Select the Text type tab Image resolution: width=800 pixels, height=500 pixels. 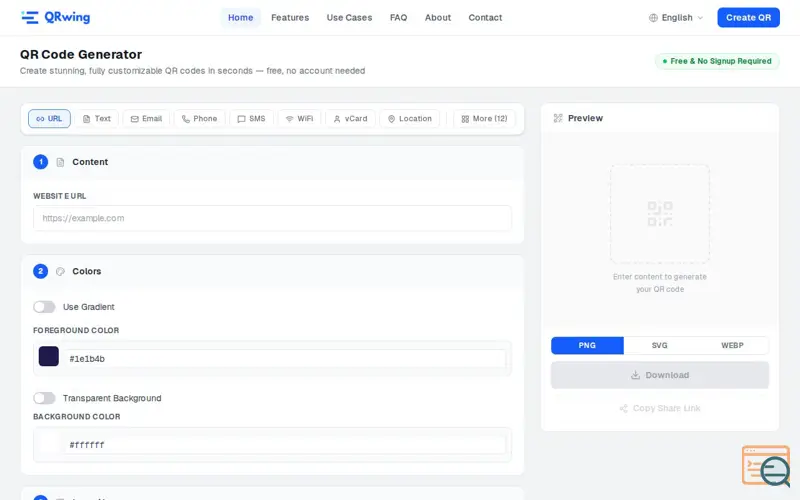97,119
